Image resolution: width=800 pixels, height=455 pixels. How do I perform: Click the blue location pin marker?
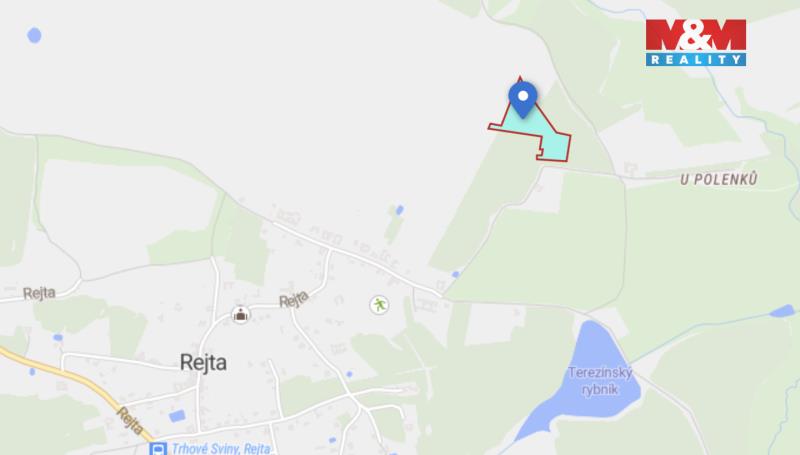click(x=522, y=99)
